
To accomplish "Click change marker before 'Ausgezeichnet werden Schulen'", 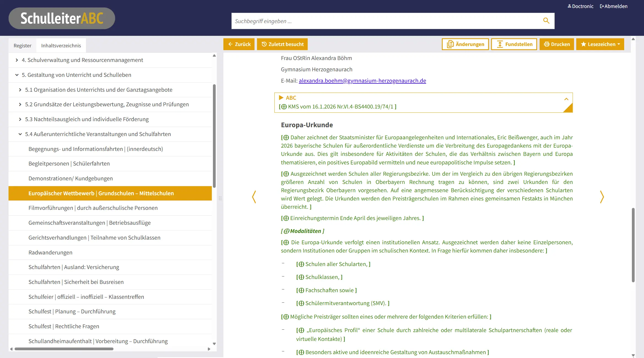I will [x=286, y=174].
